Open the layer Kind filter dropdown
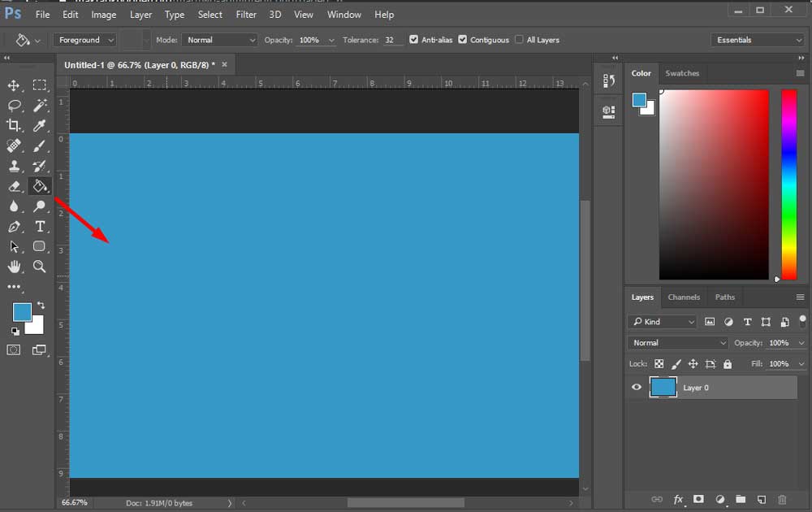Image resolution: width=812 pixels, height=512 pixels. pos(663,322)
